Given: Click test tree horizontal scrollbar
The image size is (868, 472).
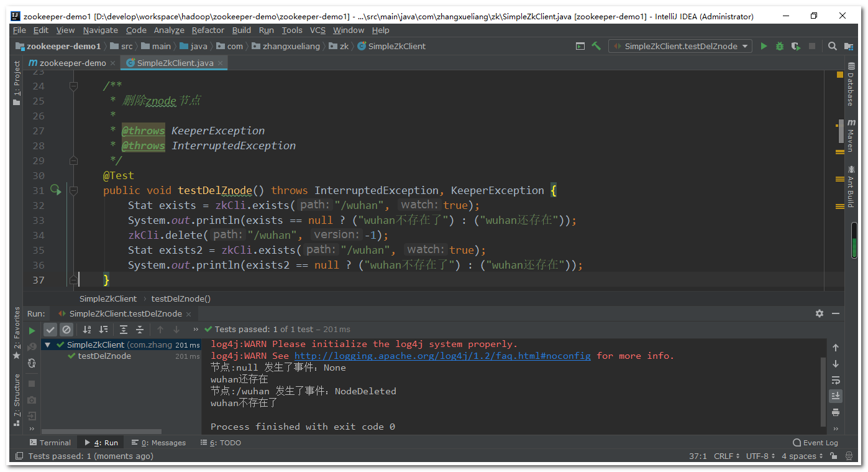Looking at the screenshot, I should [101, 431].
